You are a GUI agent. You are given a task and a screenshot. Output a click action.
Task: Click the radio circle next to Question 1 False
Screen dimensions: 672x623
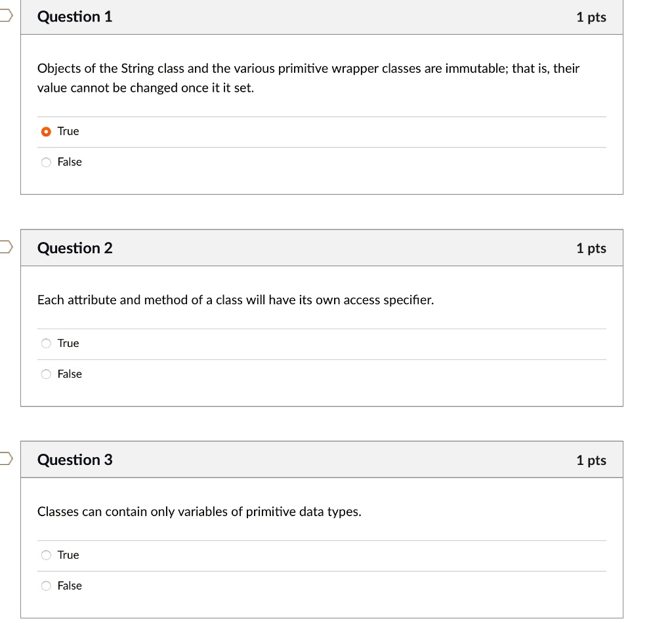pyautogui.click(x=46, y=162)
